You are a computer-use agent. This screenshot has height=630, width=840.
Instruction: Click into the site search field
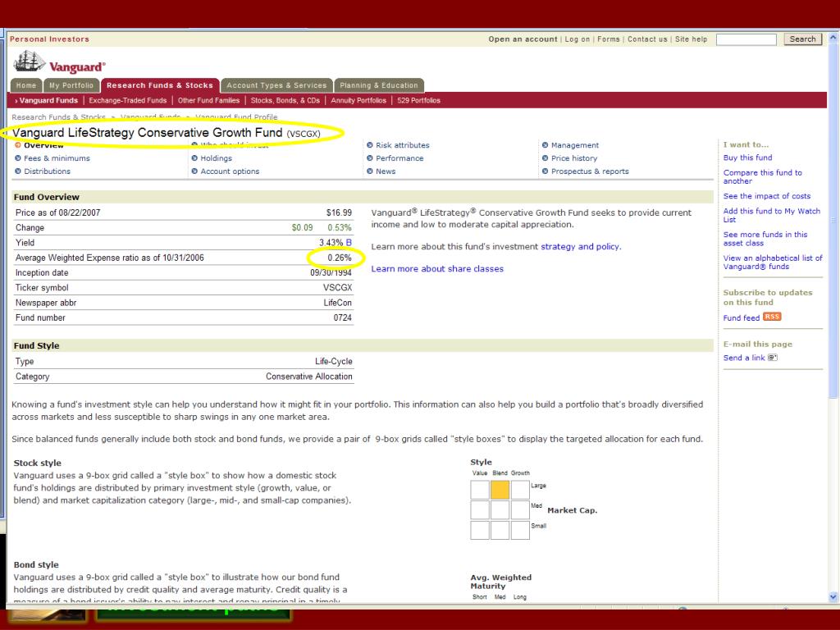point(746,39)
